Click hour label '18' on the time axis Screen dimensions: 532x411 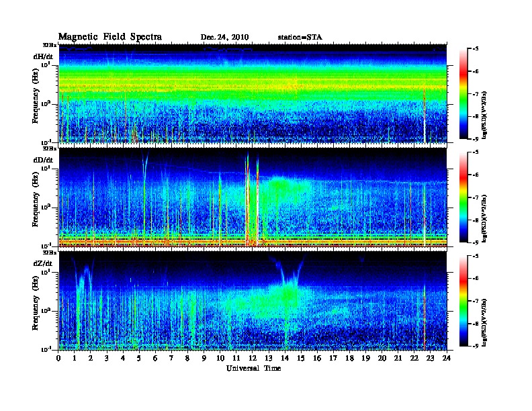coord(349,359)
